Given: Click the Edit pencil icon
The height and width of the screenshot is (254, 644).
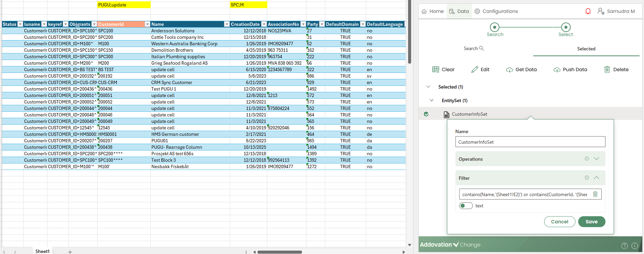Looking at the screenshot, I should pos(475,69).
